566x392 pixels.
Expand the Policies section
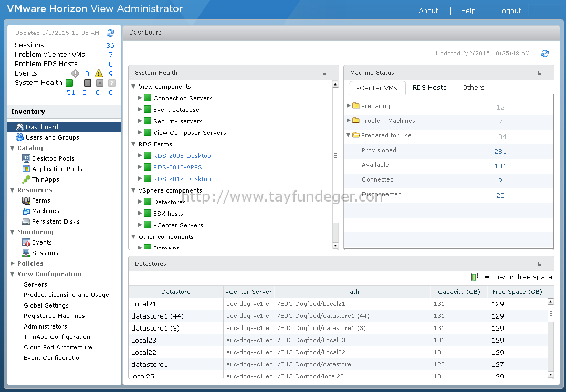12,263
